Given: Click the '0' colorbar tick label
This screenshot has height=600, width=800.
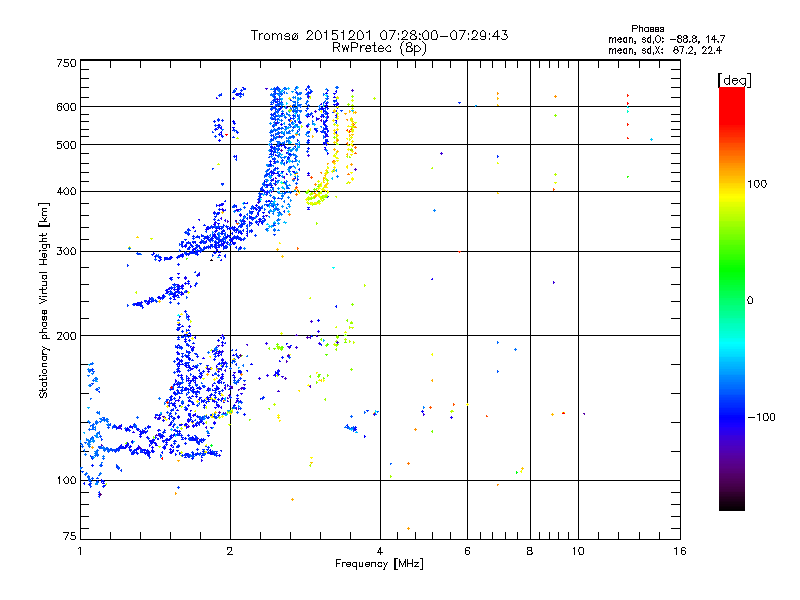Looking at the screenshot, I should tap(750, 301).
